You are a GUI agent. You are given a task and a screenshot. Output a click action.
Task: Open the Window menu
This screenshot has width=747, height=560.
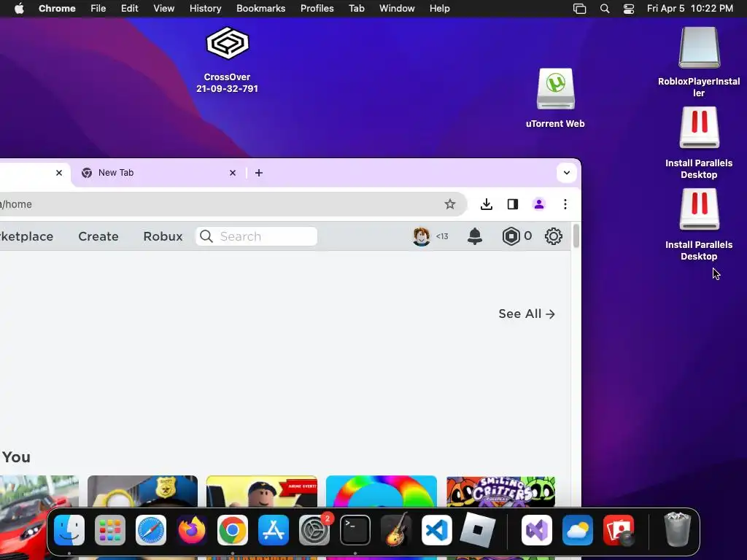click(397, 9)
